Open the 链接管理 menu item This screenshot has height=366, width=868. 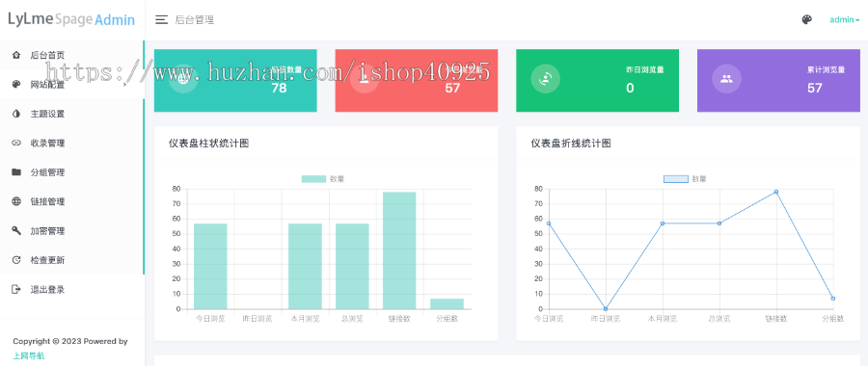tap(72, 202)
